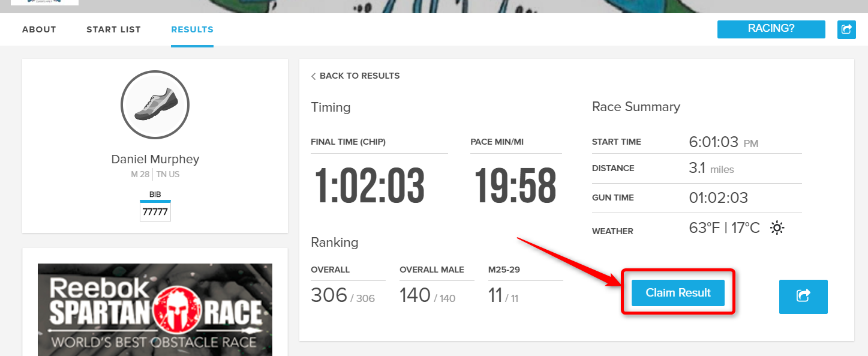Screen dimensions: 868x356
Task: Click the overall male rank 140
Action: pos(415,295)
